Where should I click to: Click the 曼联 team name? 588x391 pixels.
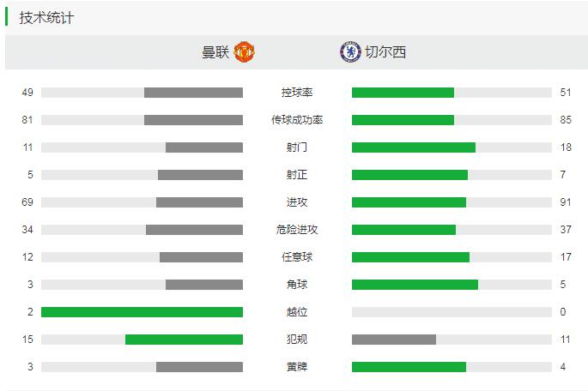point(215,52)
